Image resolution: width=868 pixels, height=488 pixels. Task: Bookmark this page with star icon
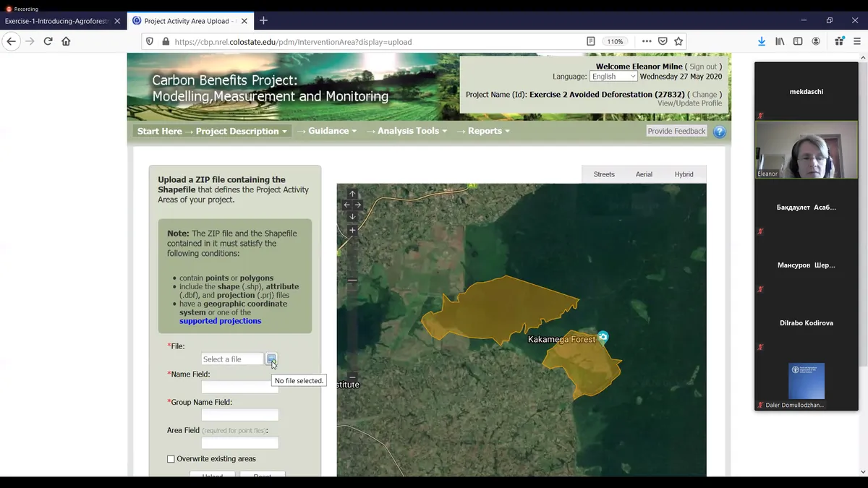678,42
